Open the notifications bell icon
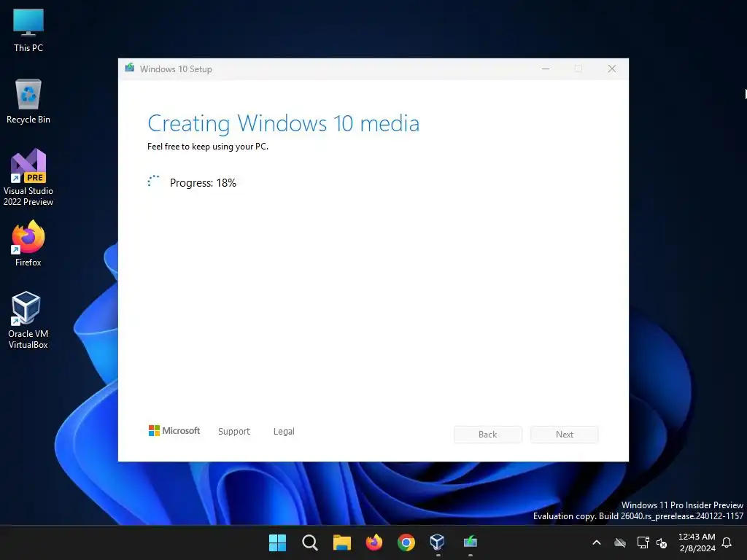 pos(727,542)
